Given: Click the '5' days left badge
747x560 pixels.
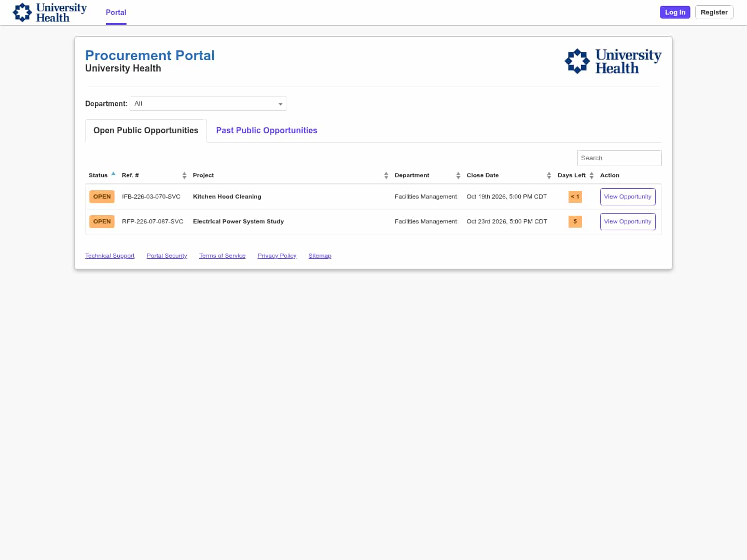Looking at the screenshot, I should 575,222.
